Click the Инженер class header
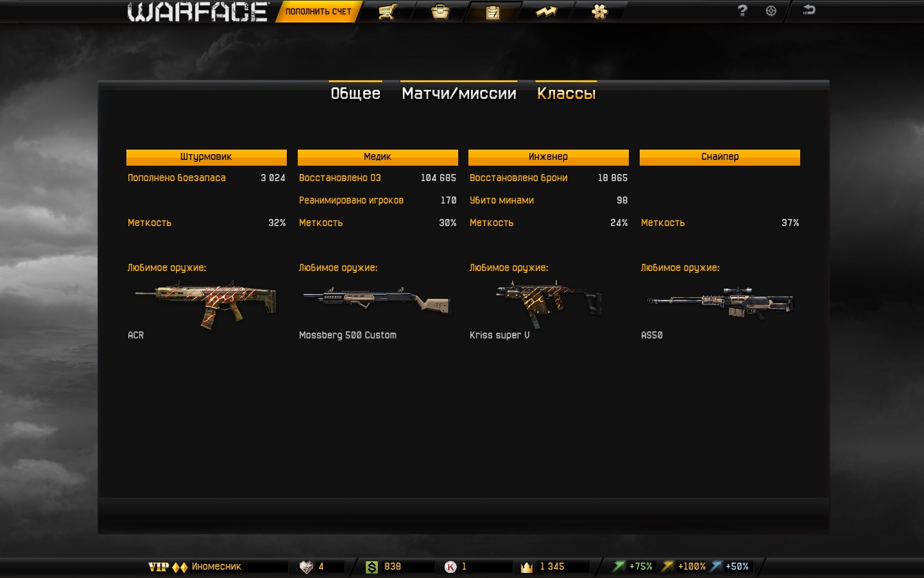This screenshot has width=924, height=578. (549, 157)
